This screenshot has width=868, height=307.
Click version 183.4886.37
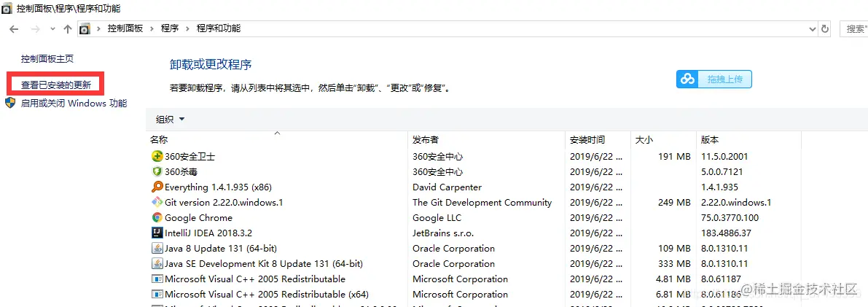(726, 233)
